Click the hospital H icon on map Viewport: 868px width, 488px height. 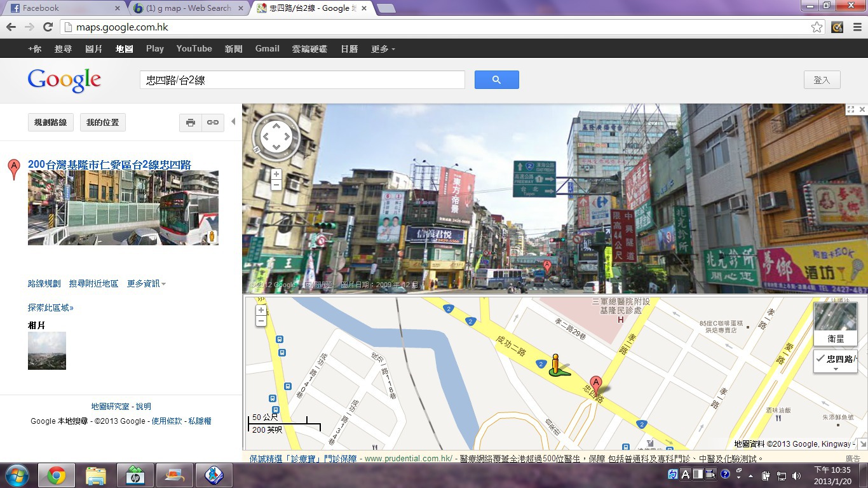(621, 319)
